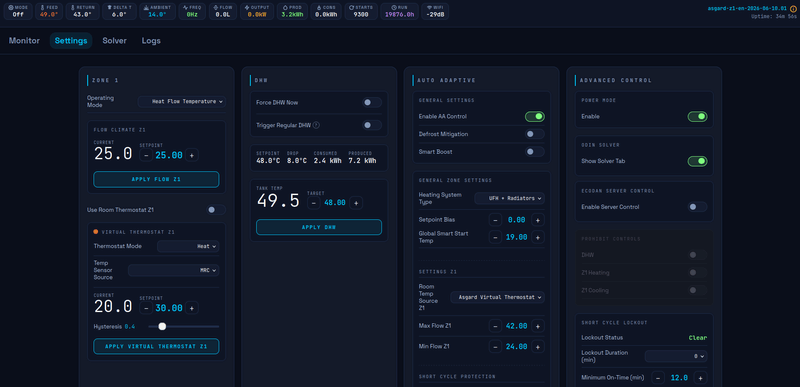Enable Defrost Mitigation switch
The image size is (800, 387).
[x=535, y=134]
